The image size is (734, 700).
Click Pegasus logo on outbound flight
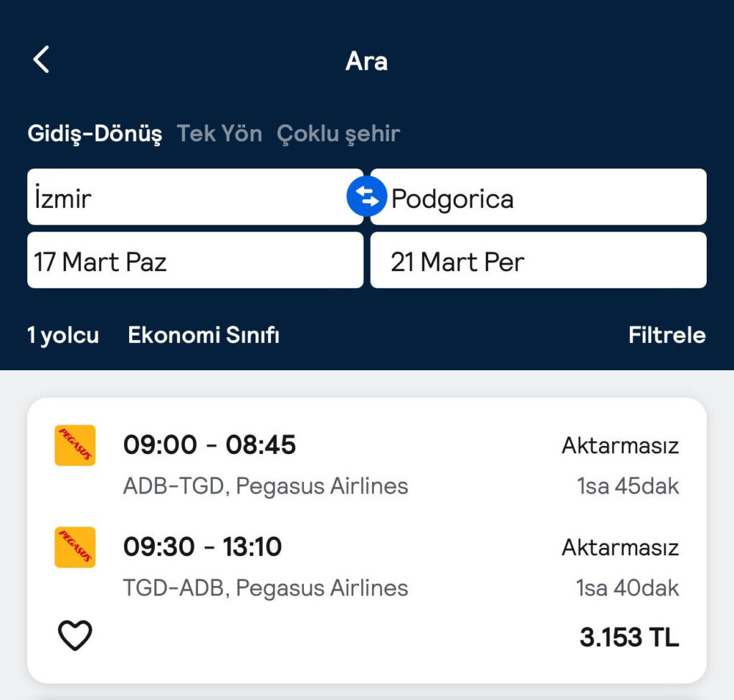coord(75,445)
